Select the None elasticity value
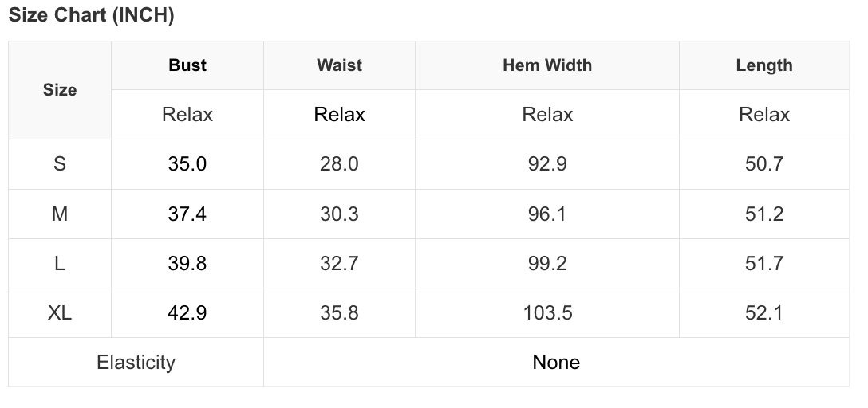 click(556, 362)
